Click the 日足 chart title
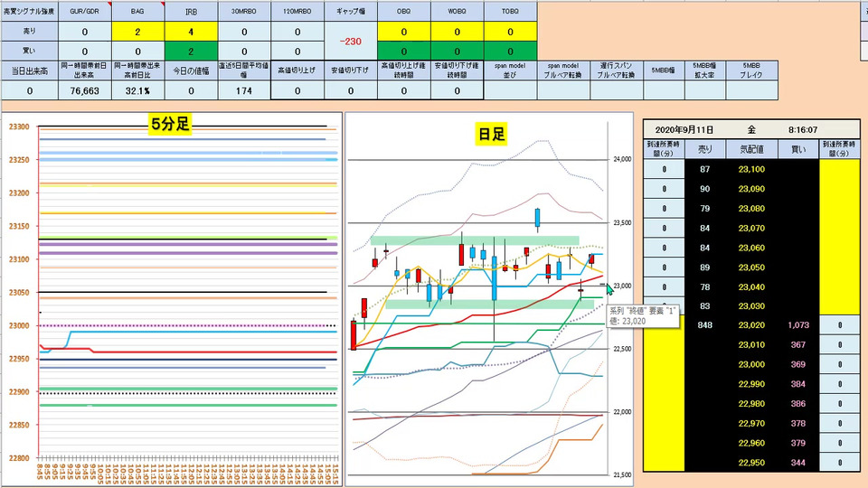The image size is (868, 488). point(491,135)
